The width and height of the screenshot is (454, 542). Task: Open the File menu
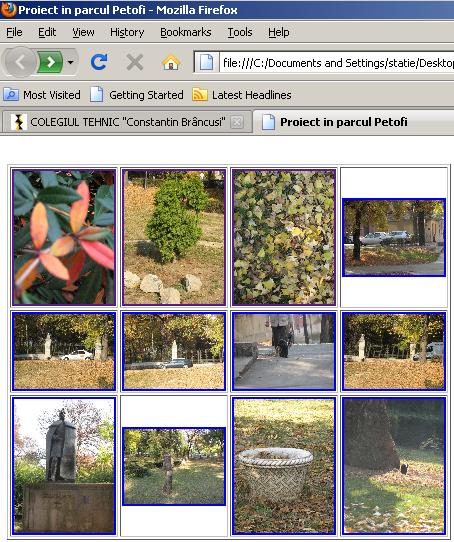pyautogui.click(x=14, y=32)
